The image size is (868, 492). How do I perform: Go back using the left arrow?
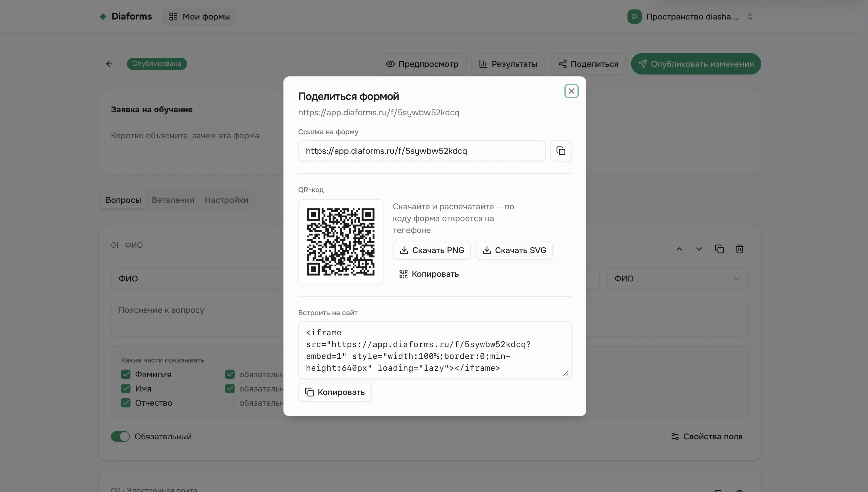[109, 64]
